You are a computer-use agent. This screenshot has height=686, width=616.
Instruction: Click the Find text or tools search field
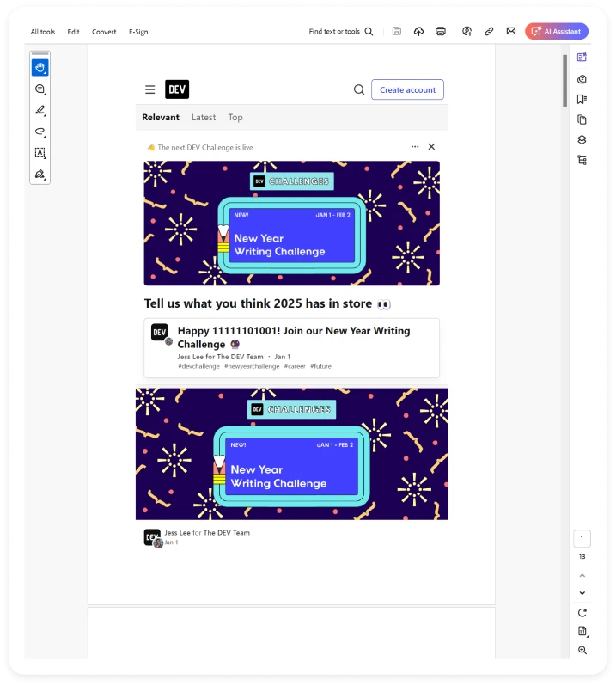tap(340, 32)
